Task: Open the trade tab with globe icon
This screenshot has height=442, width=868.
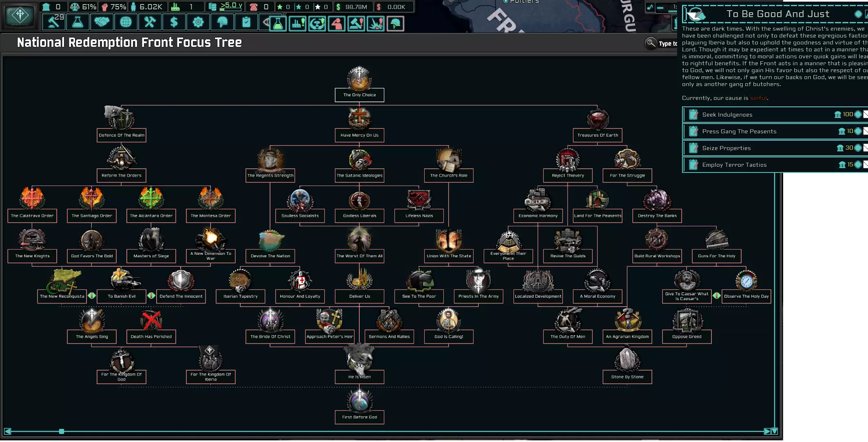Action: coord(126,22)
